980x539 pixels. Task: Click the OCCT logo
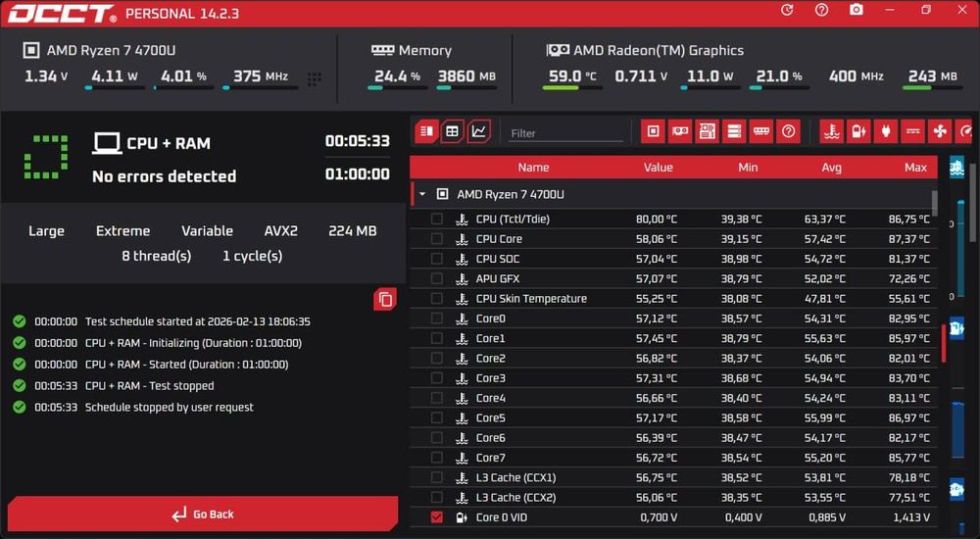(61, 13)
